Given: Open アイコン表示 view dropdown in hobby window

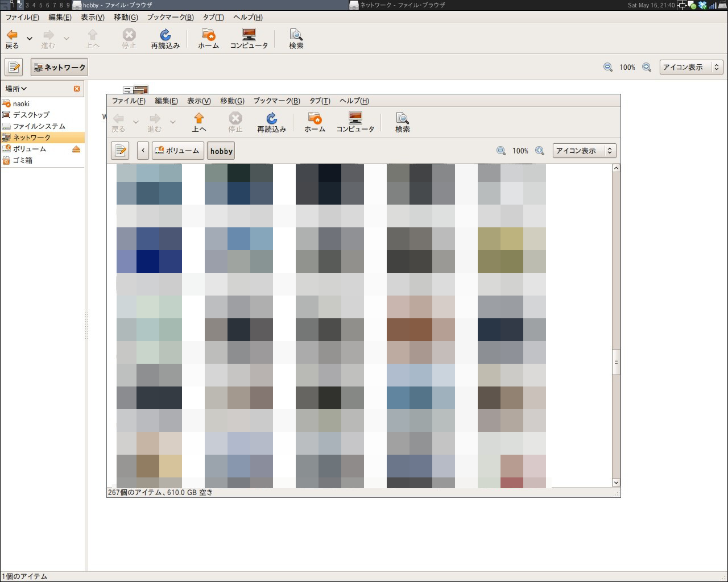Looking at the screenshot, I should click(x=585, y=151).
